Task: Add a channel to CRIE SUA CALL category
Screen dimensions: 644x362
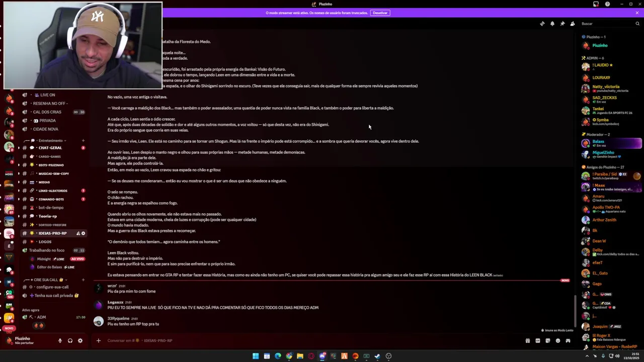Action: coord(83,280)
